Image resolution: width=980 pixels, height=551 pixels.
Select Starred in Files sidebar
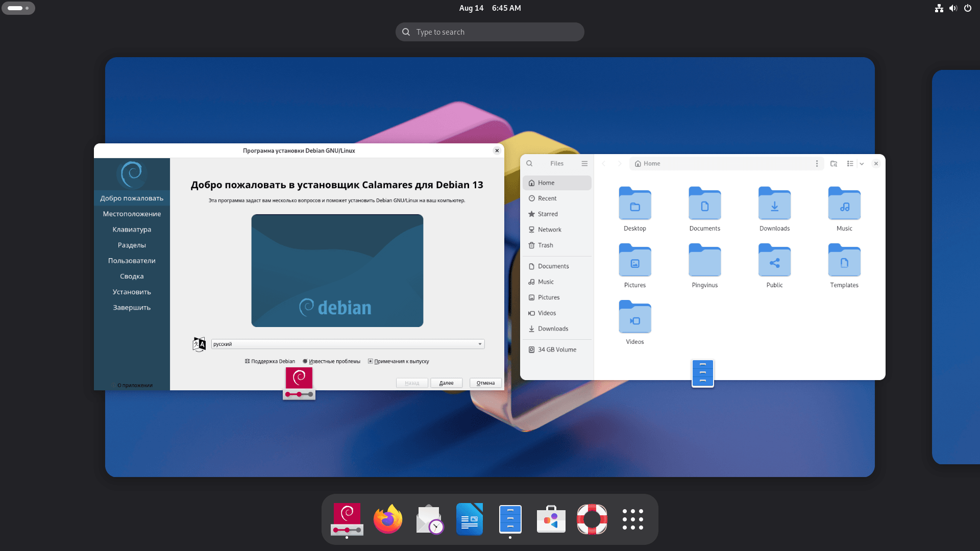pos(547,214)
